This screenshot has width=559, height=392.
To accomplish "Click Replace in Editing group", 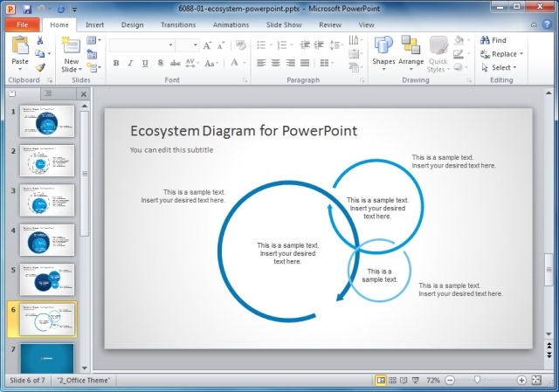I will click(501, 54).
